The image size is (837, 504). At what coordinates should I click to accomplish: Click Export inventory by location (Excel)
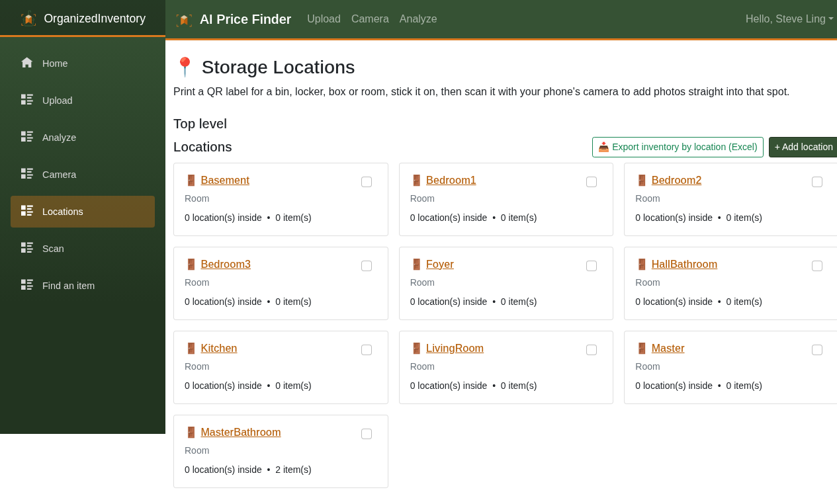pos(678,147)
